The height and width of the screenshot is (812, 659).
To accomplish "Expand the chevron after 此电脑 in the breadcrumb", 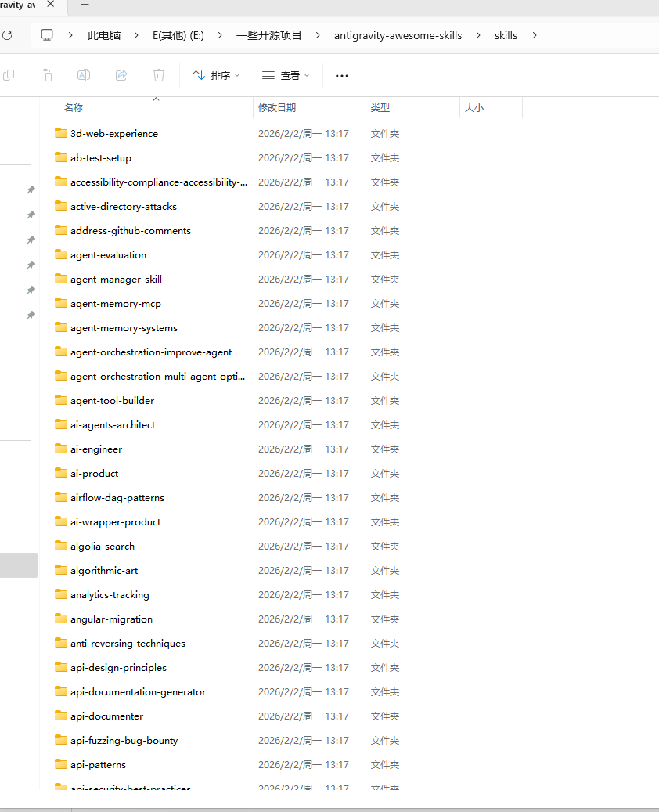I will point(137,35).
